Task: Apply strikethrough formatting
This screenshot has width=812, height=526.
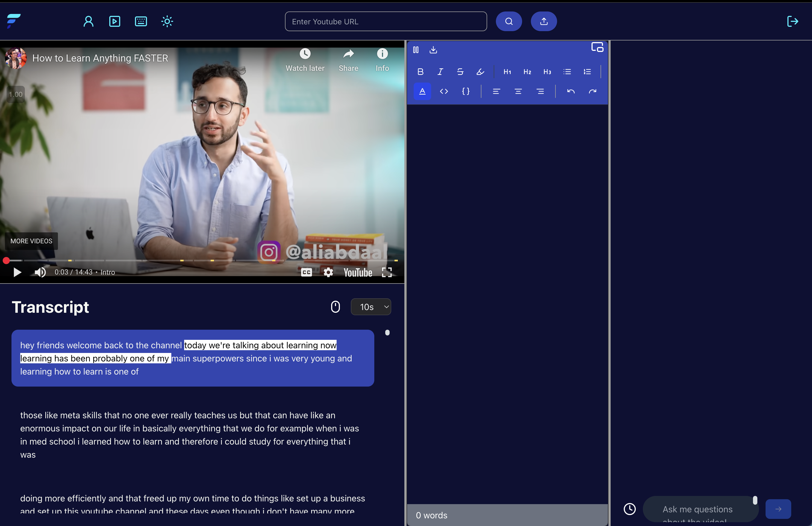Action: (460, 72)
